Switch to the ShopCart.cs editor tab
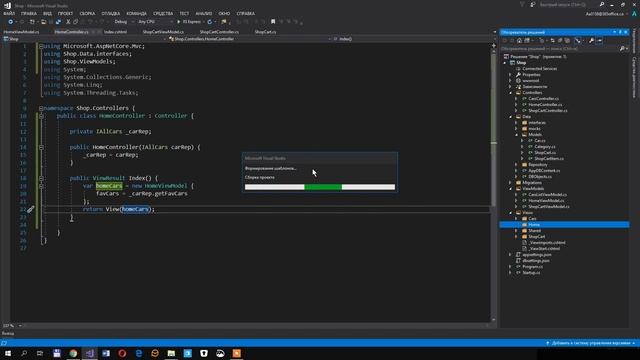This screenshot has width=640, height=360. pos(265,32)
